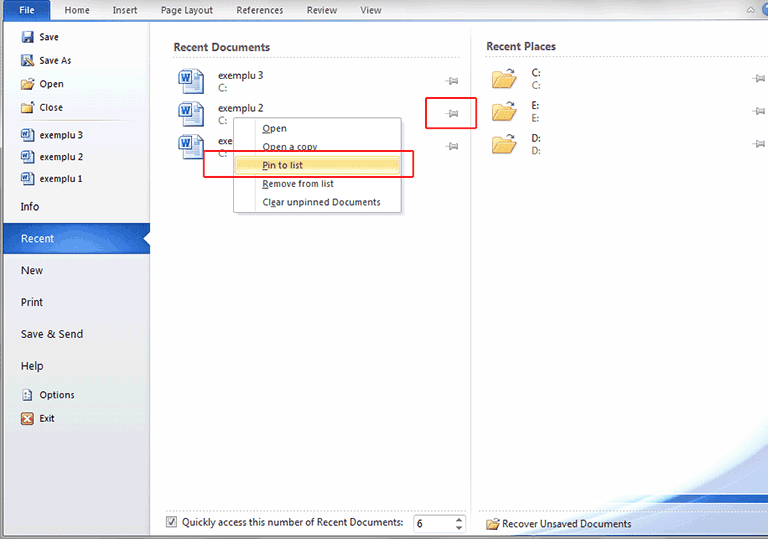This screenshot has height=539, width=768.
Task: Toggle pin for exemplu 3 document
Action: coord(452,81)
